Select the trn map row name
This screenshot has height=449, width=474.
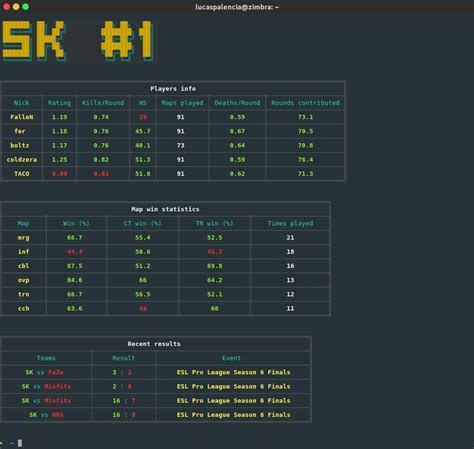[23, 294]
